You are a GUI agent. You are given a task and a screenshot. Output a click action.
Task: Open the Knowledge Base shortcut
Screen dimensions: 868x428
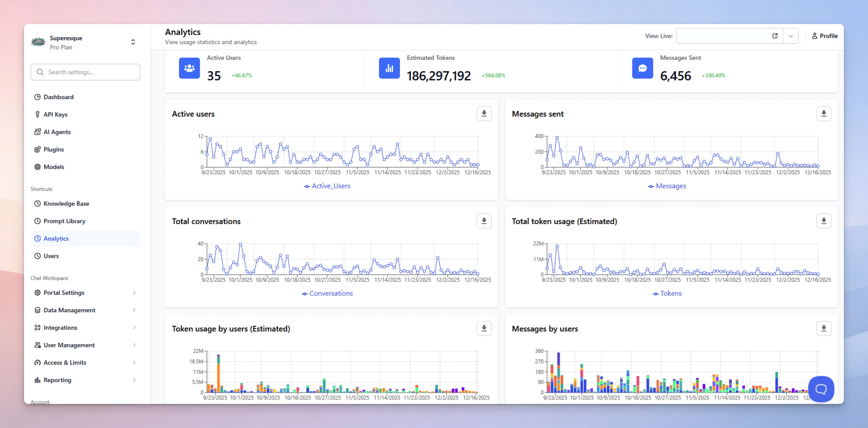(66, 204)
